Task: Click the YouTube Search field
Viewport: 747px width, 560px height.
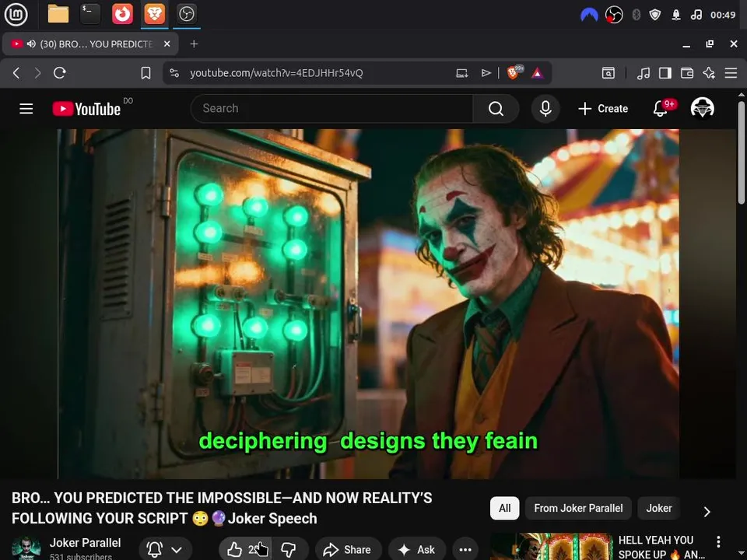Action: click(331, 109)
